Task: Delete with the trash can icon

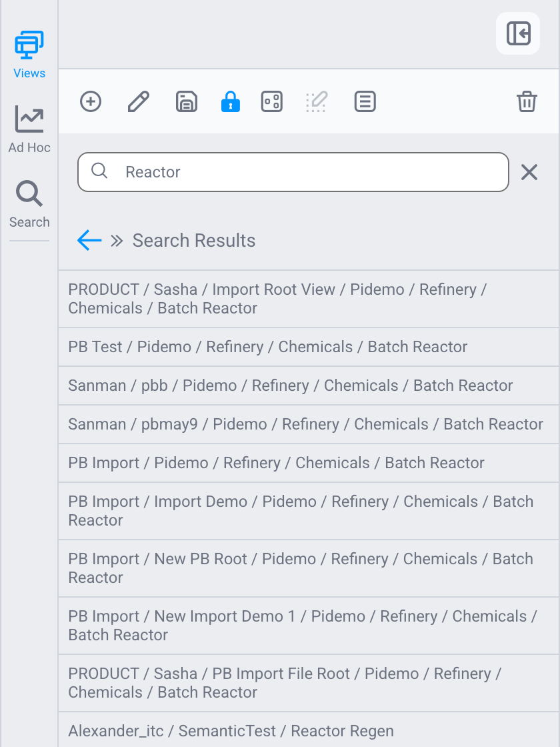Action: tap(527, 101)
